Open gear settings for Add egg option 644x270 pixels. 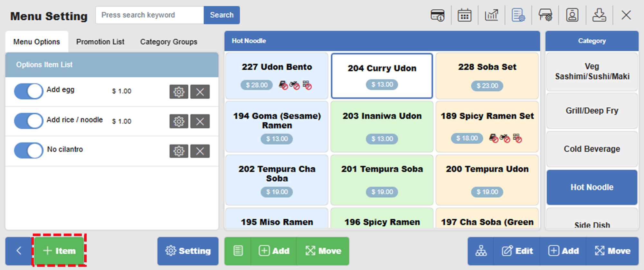pyautogui.click(x=179, y=92)
